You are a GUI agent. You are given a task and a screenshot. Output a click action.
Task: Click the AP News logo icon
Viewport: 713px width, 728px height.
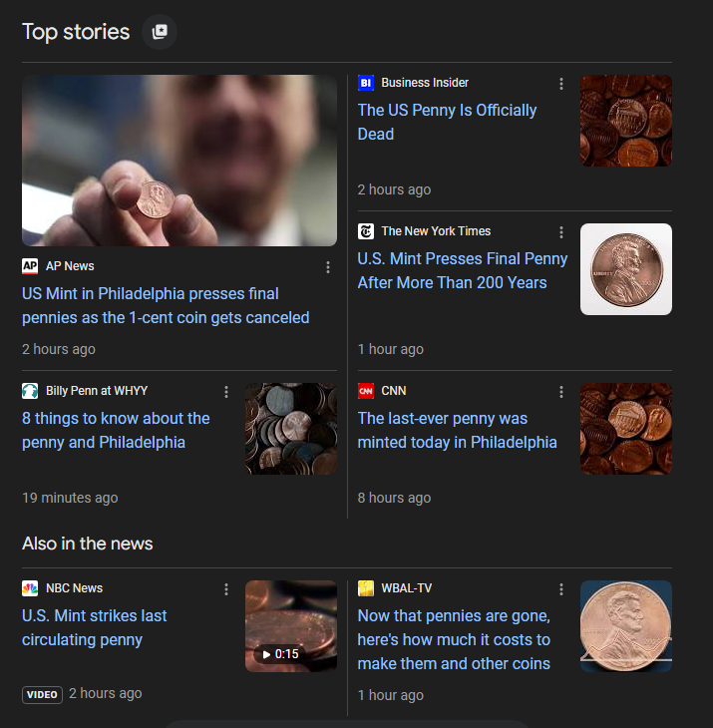30,266
